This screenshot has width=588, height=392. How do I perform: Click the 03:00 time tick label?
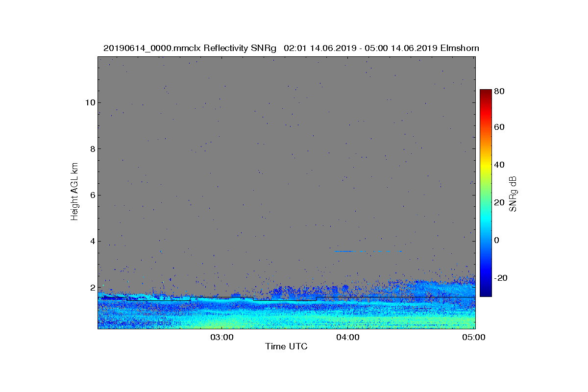222,337
